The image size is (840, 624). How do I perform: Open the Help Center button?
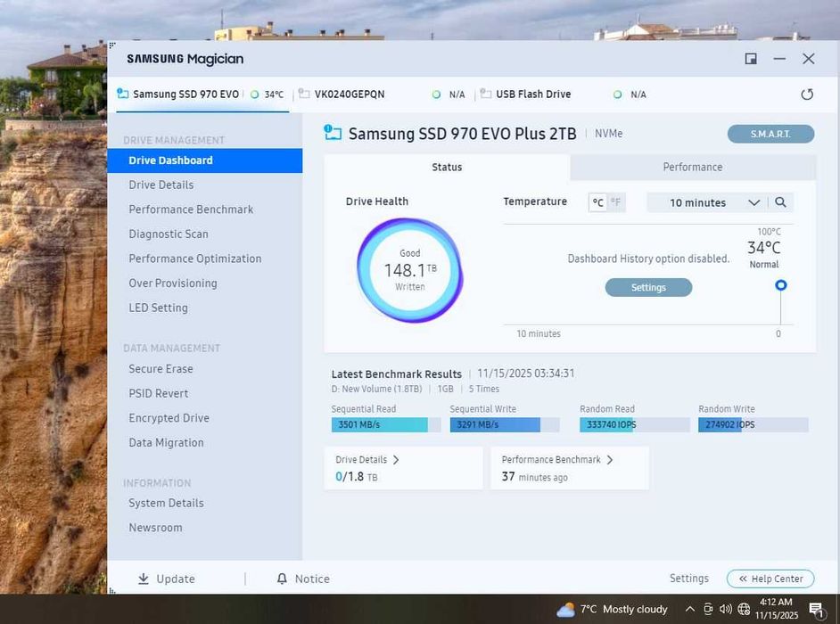770,579
